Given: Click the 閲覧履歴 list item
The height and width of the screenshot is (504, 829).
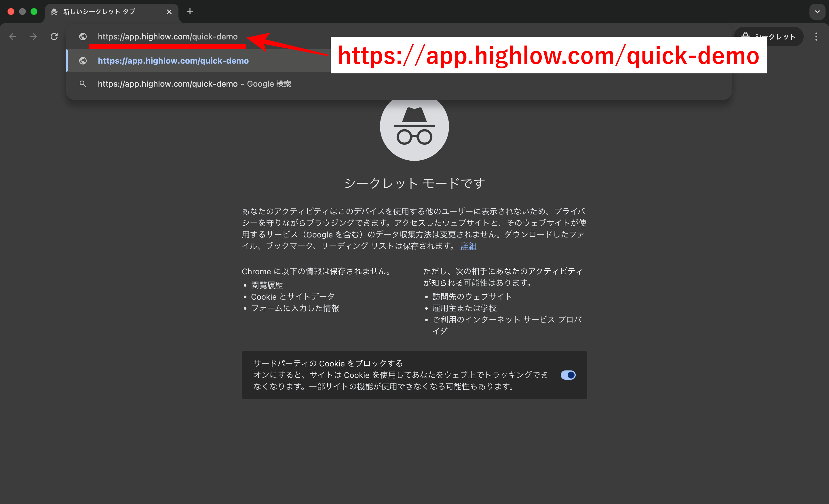Looking at the screenshot, I should [267, 285].
